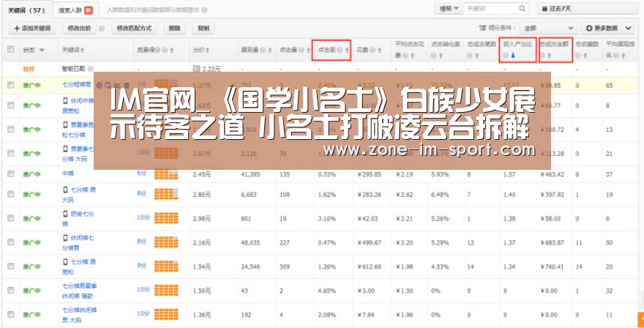Tick the checkbox for 肥佬七分裤 row
Viewport: 644px width, 328px height.
pyautogui.click(x=11, y=218)
